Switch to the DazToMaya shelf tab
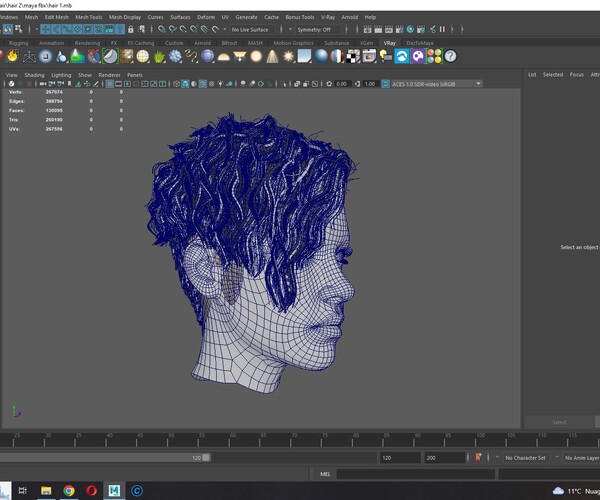600x500 pixels. tap(420, 43)
